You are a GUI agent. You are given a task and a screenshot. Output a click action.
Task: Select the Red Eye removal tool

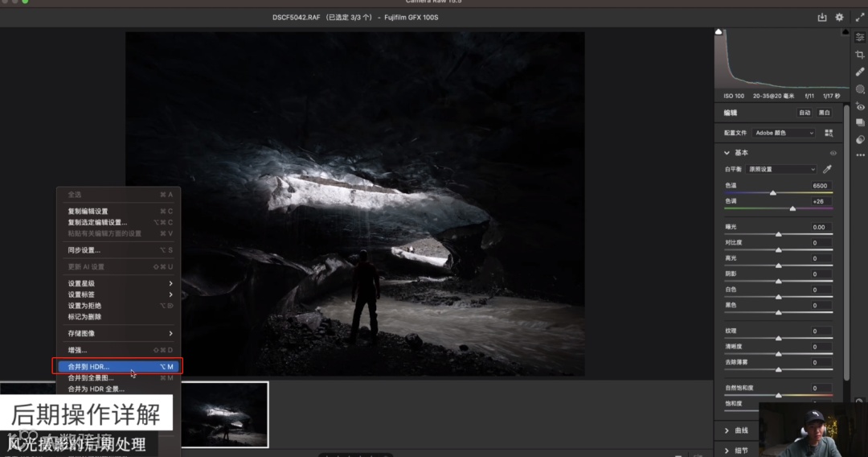[x=860, y=106]
